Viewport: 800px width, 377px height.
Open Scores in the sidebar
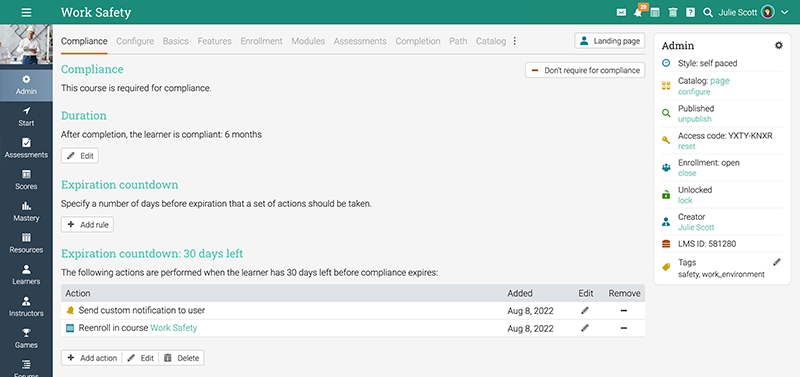26,180
